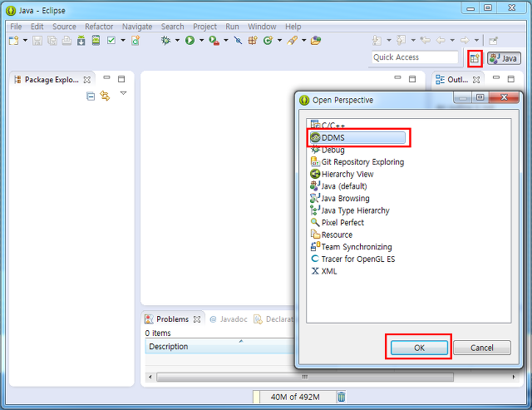Click the green Run button icon

(190, 41)
